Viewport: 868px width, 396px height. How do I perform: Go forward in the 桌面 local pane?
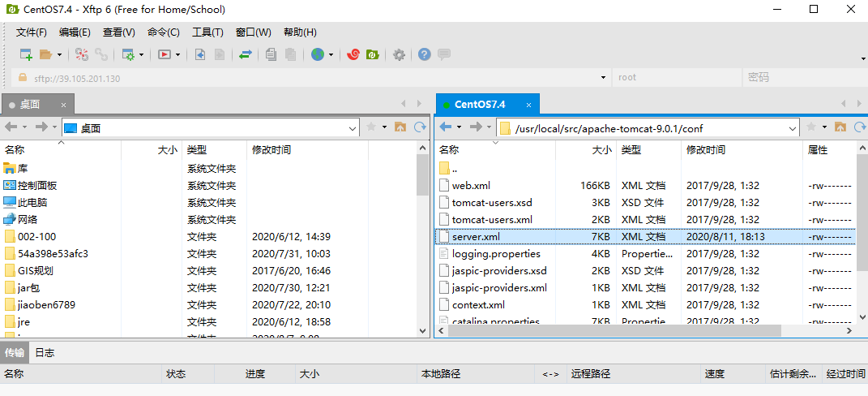(x=41, y=127)
